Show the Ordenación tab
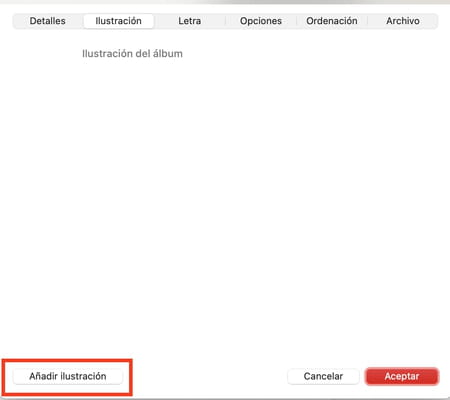Image resolution: width=450 pixels, height=400 pixels. (332, 21)
